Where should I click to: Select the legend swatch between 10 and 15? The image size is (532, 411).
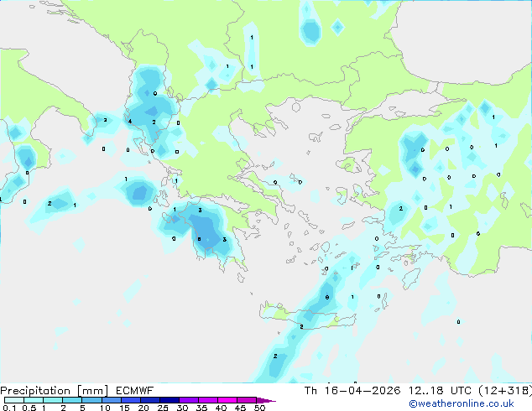tap(112, 400)
